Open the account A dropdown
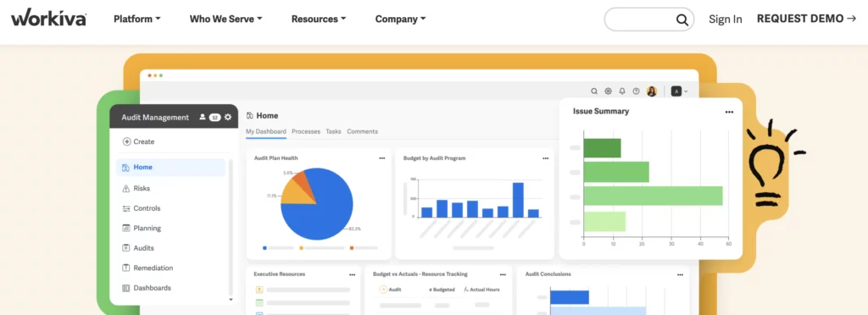Image resolution: width=868 pixels, height=315 pixels. pos(679,91)
